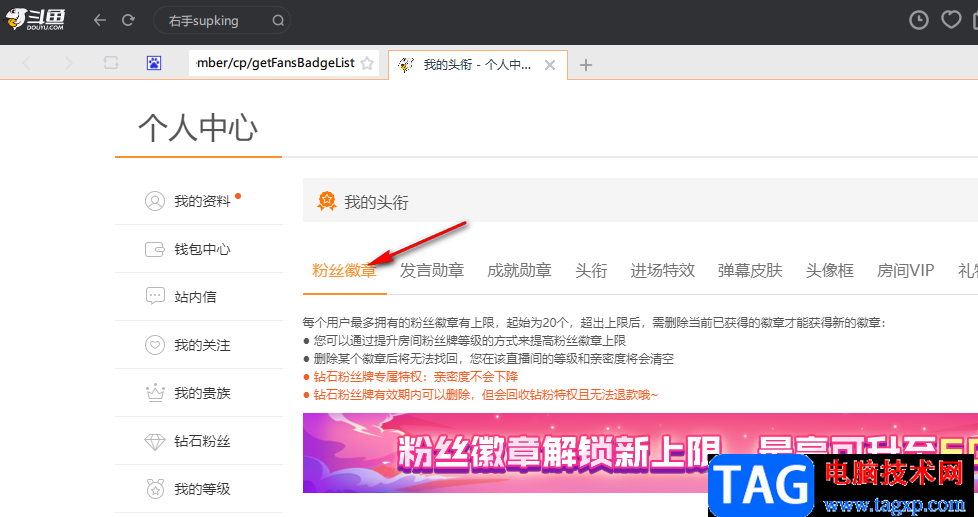Viewport: 978px width, 517px height.
Task: Click the Douyu logo in the title bar
Action: [x=35, y=21]
